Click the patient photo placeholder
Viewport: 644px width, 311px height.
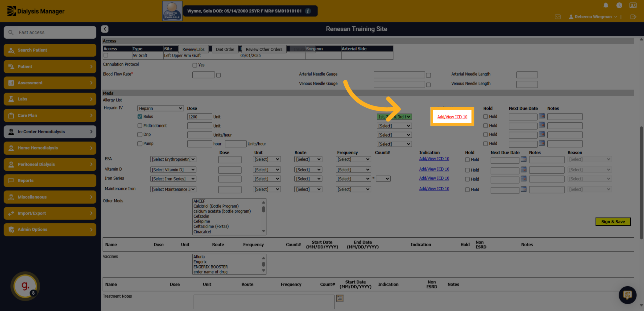172,11
